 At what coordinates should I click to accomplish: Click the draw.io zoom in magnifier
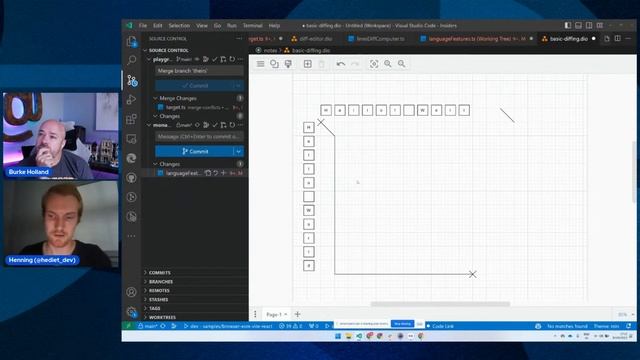point(388,64)
